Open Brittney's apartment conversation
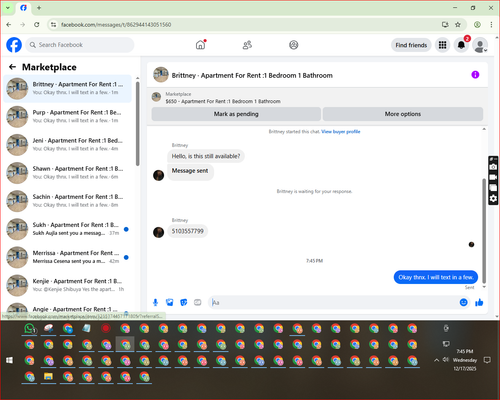 tap(67, 88)
